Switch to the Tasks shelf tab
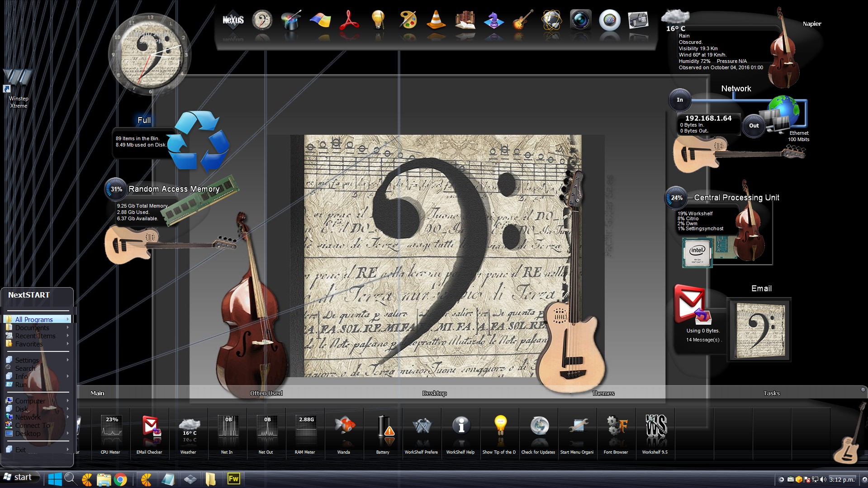 (x=771, y=393)
